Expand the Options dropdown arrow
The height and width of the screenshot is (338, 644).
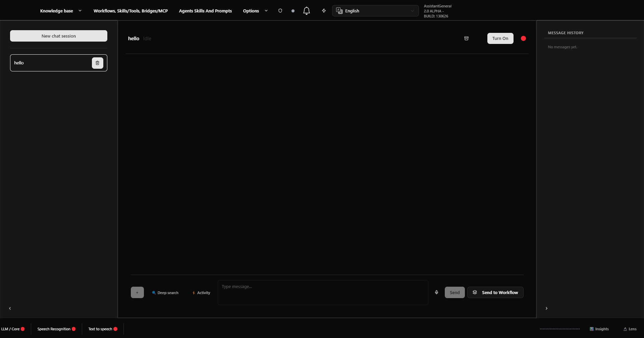pyautogui.click(x=266, y=11)
